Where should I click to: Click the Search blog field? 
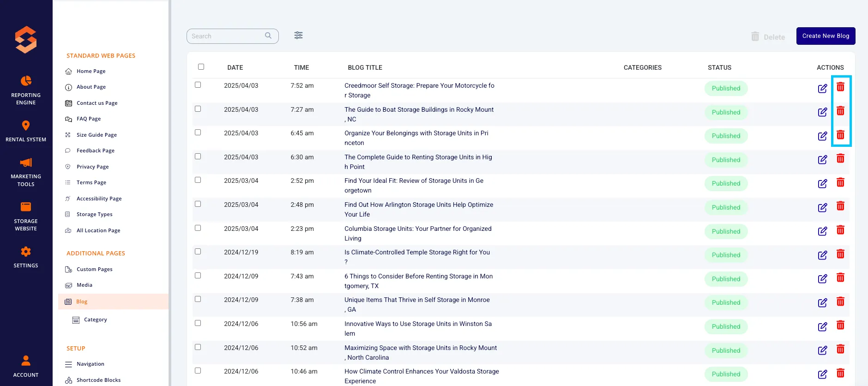click(x=232, y=36)
